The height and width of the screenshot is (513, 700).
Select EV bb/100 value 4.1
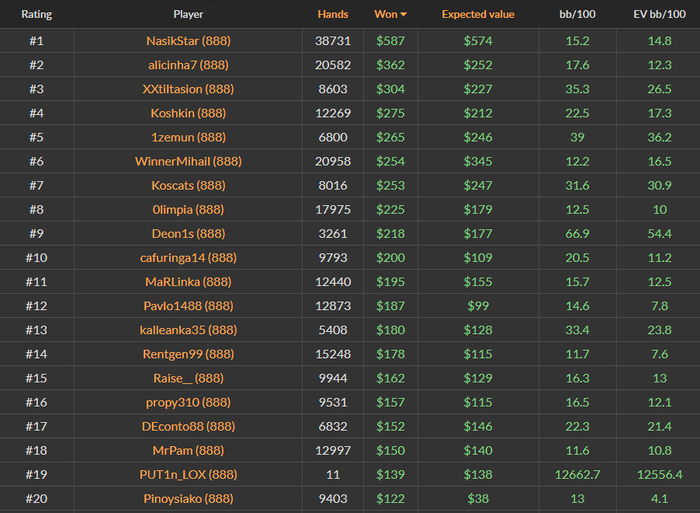659,499
